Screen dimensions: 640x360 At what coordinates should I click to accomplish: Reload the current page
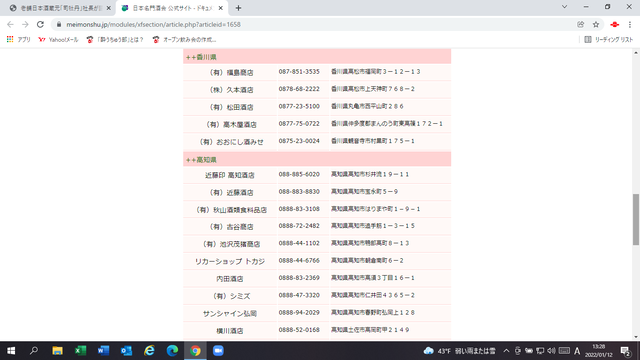coord(40,24)
